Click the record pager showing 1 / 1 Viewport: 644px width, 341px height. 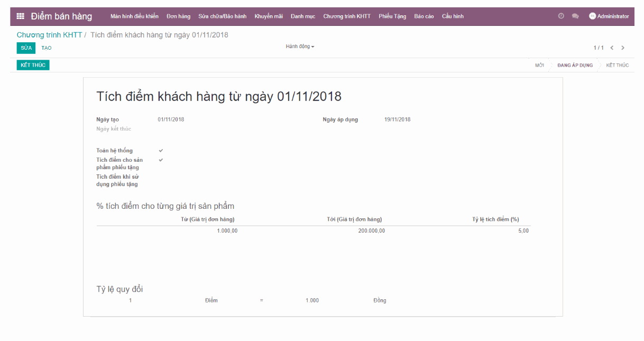(x=599, y=47)
